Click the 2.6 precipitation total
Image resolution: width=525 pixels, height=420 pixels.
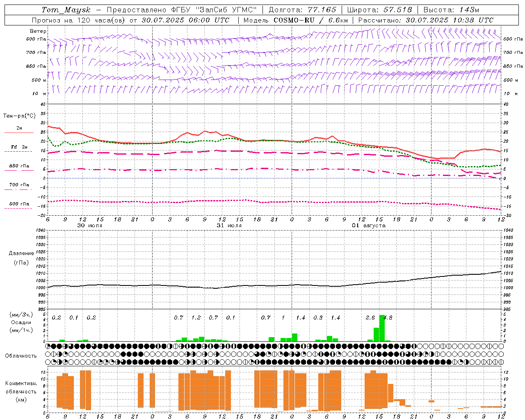370,318
